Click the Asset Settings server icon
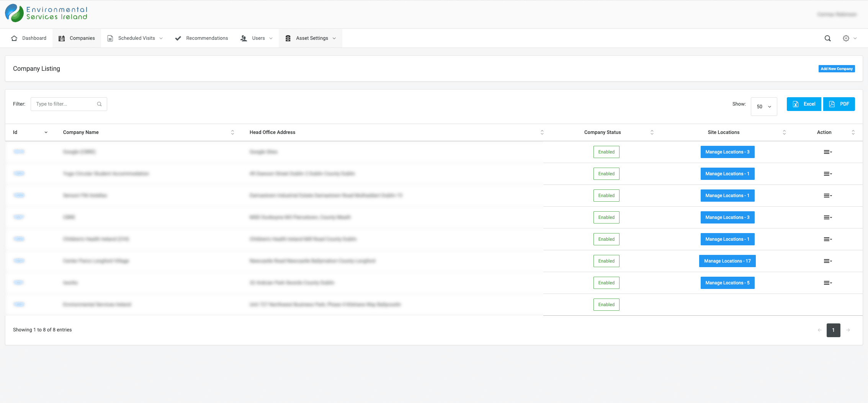This screenshot has height=403, width=868. pyautogui.click(x=288, y=38)
